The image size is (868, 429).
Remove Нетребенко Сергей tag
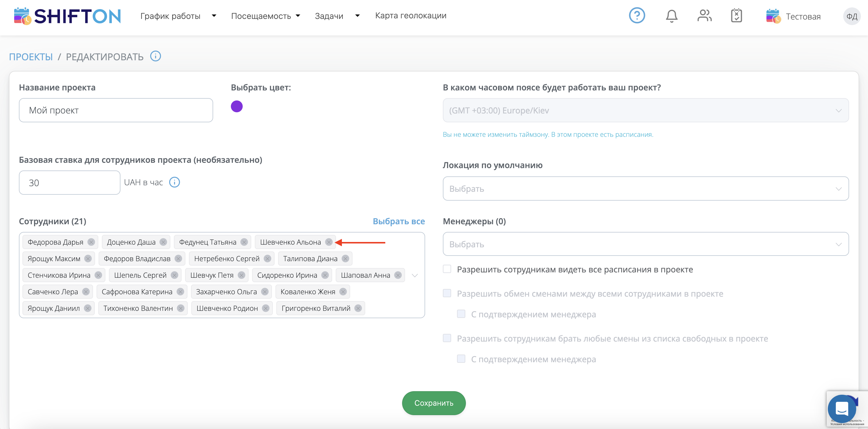267,259
